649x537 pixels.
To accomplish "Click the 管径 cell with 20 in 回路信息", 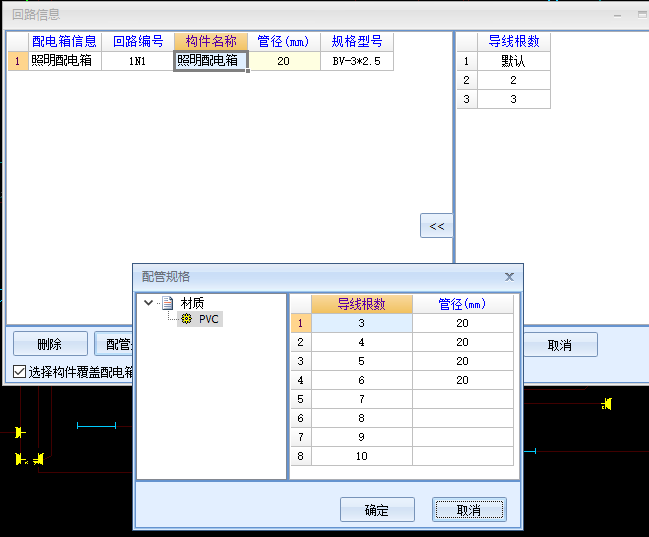I will pos(284,61).
